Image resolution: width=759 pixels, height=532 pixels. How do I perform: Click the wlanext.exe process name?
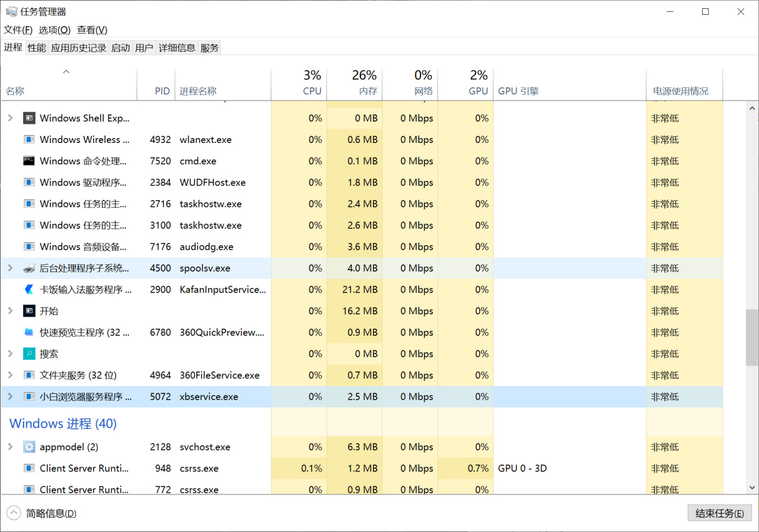[x=206, y=139]
